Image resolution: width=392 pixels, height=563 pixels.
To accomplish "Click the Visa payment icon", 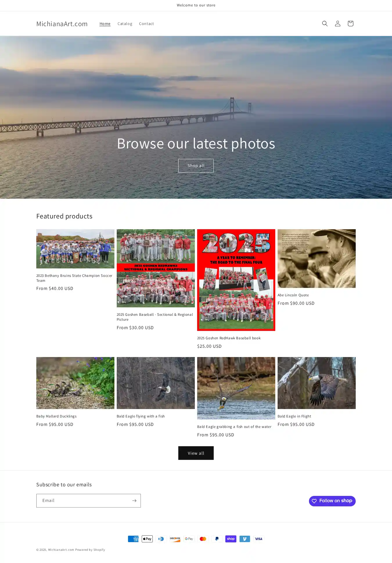I will coord(259,539).
